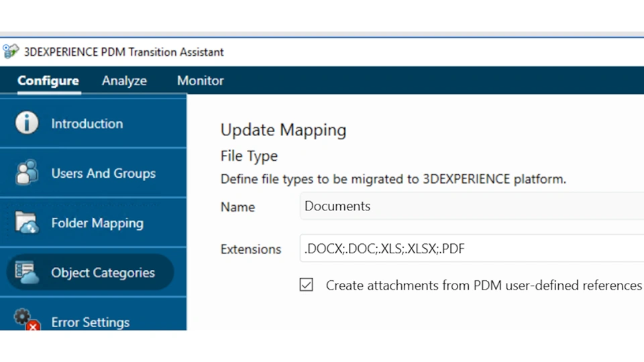Open the Analyze tab
The image size is (644, 362).
point(124,80)
